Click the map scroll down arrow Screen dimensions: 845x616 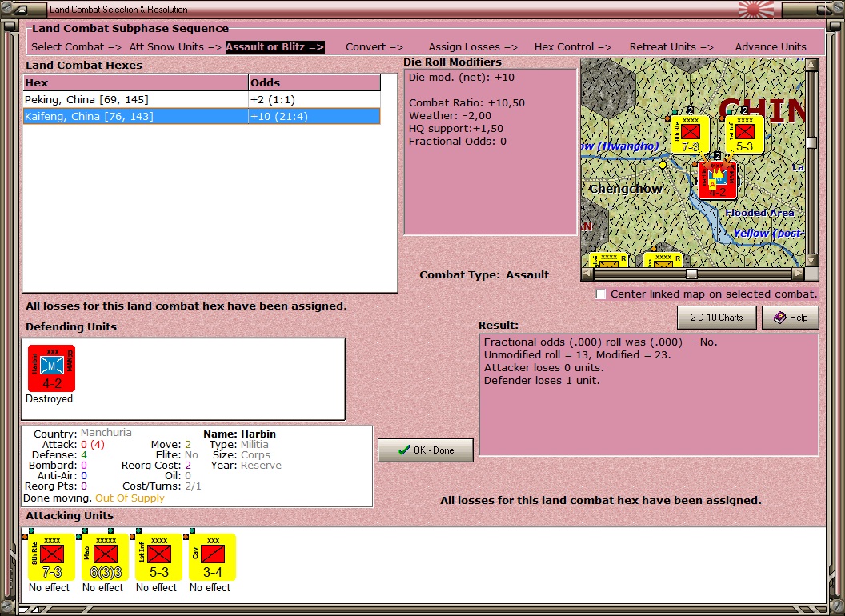(x=811, y=260)
